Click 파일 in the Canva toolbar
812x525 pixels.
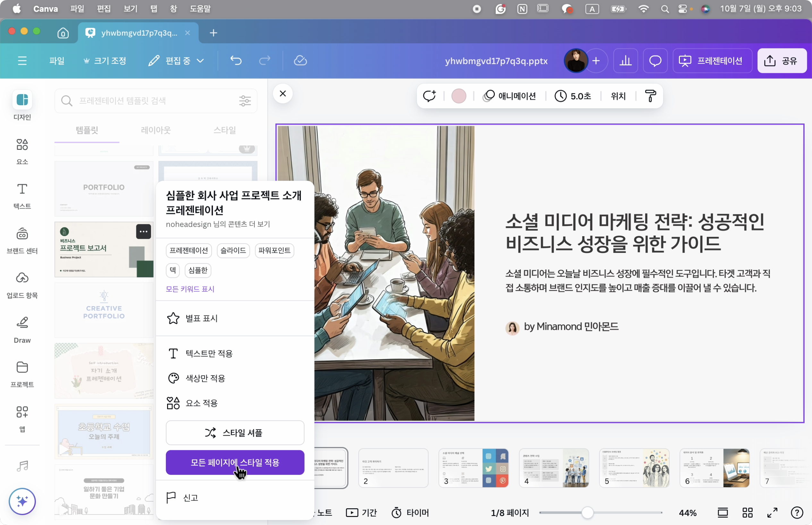coord(56,61)
